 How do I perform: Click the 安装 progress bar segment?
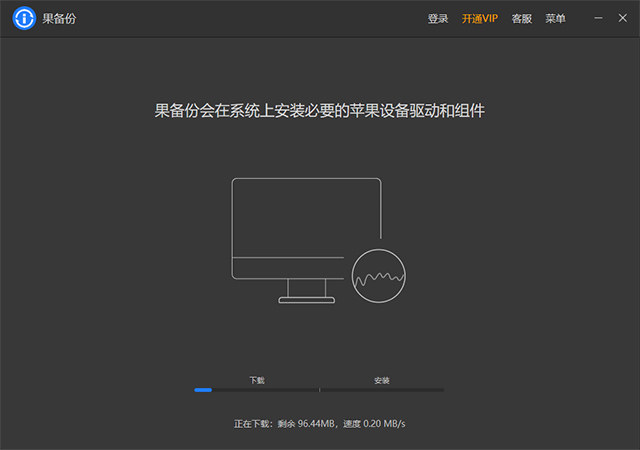click(382, 390)
